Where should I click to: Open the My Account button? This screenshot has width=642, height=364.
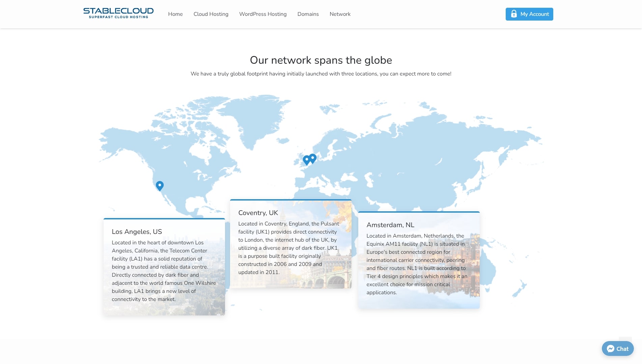(529, 14)
